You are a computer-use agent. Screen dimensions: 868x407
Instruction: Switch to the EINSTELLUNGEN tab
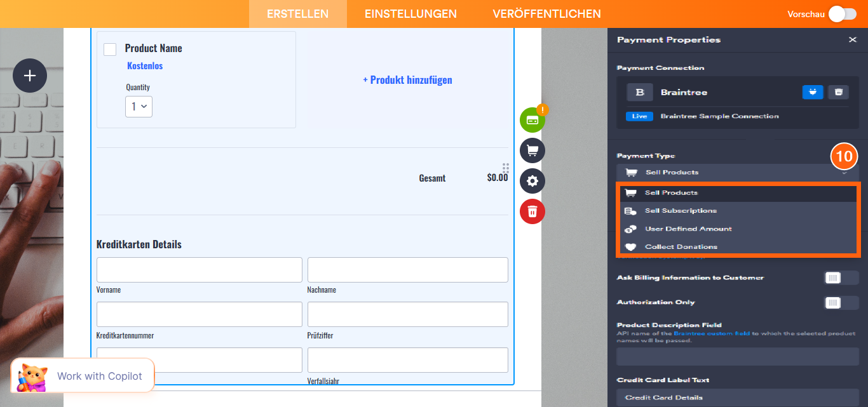tap(410, 13)
